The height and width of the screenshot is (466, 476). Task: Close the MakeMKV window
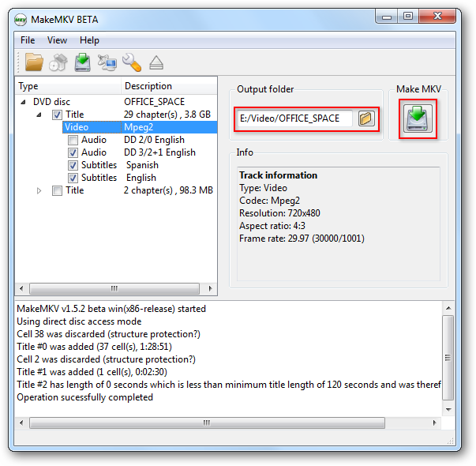(437, 16)
